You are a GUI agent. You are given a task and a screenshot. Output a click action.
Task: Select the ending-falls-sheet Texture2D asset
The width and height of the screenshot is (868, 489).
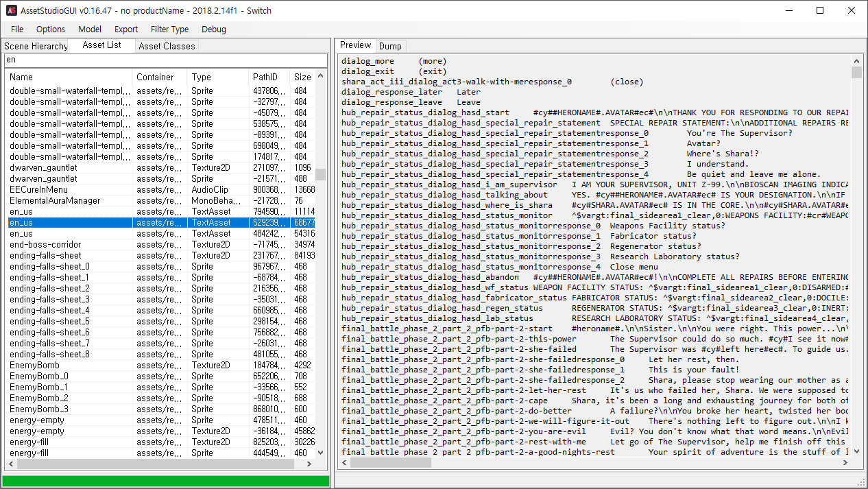[160, 255]
